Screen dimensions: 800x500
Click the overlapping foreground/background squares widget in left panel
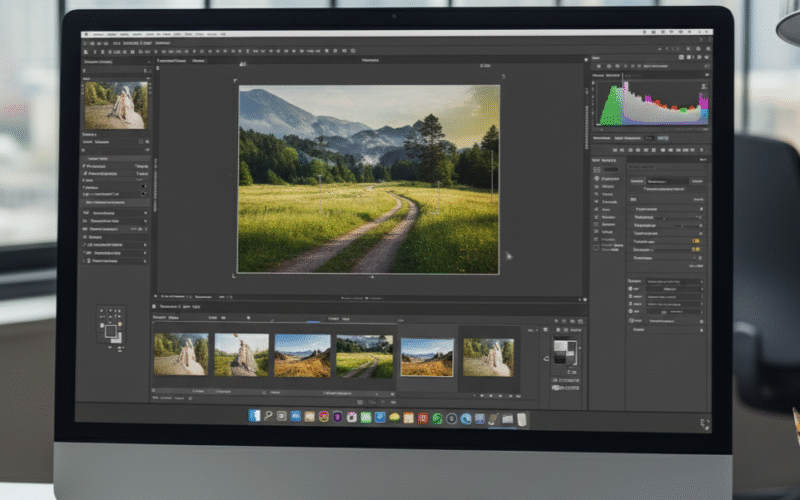(x=112, y=332)
